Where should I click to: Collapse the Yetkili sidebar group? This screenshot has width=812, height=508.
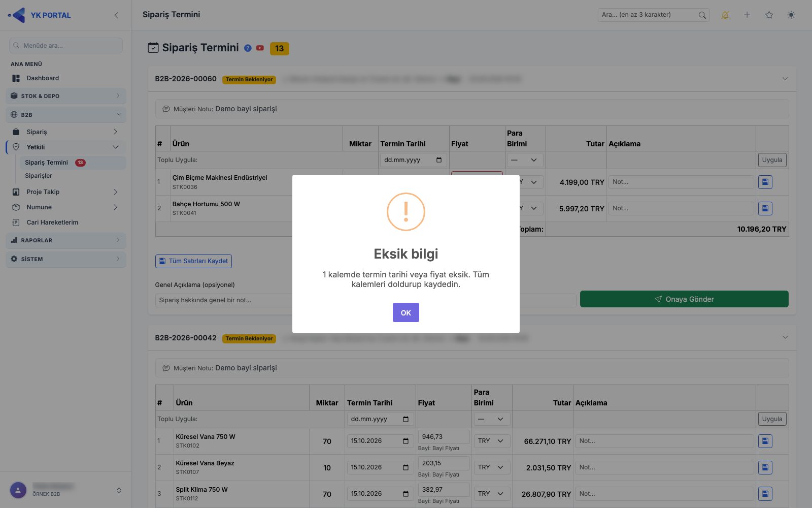click(66, 147)
